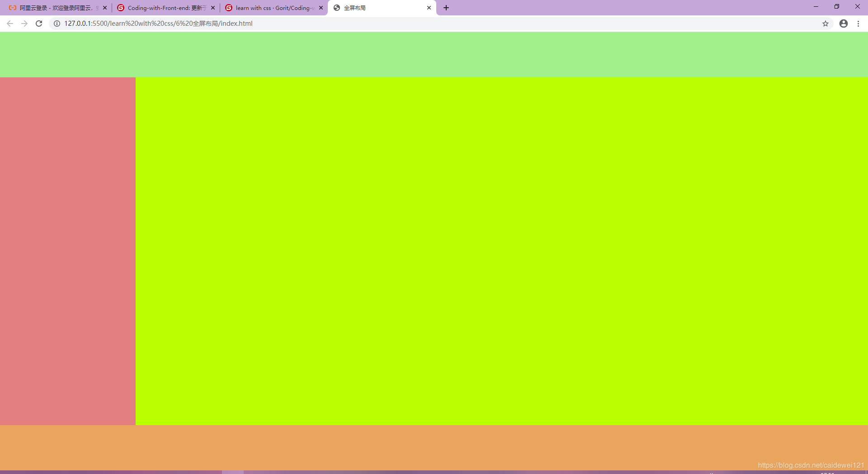The width and height of the screenshot is (868, 474).
Task: Open the Chrome three-dot menu
Action: pos(858,24)
